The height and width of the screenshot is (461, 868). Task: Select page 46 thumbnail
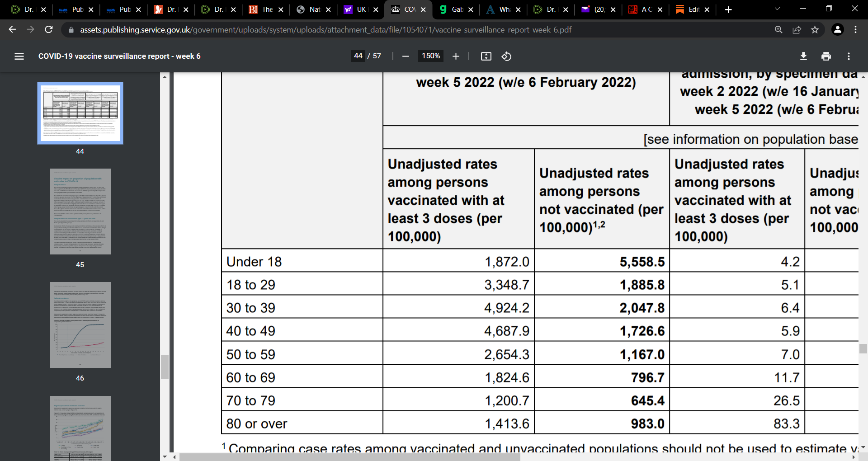point(80,325)
